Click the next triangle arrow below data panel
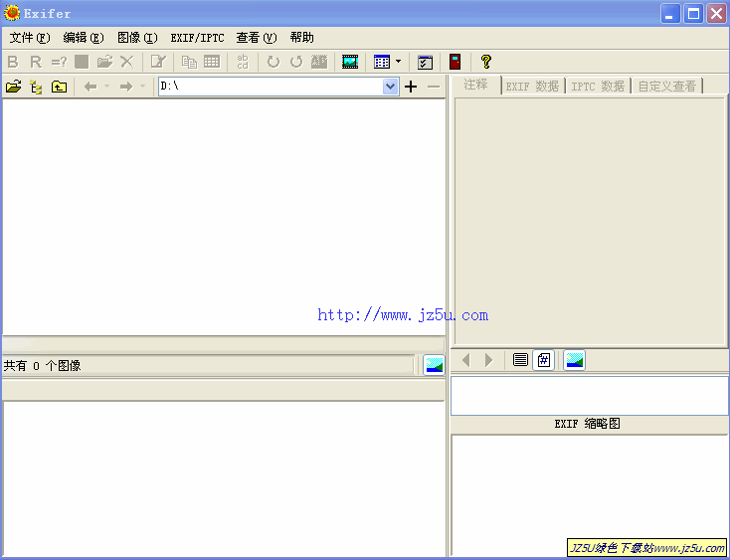730x560 pixels. click(x=488, y=360)
